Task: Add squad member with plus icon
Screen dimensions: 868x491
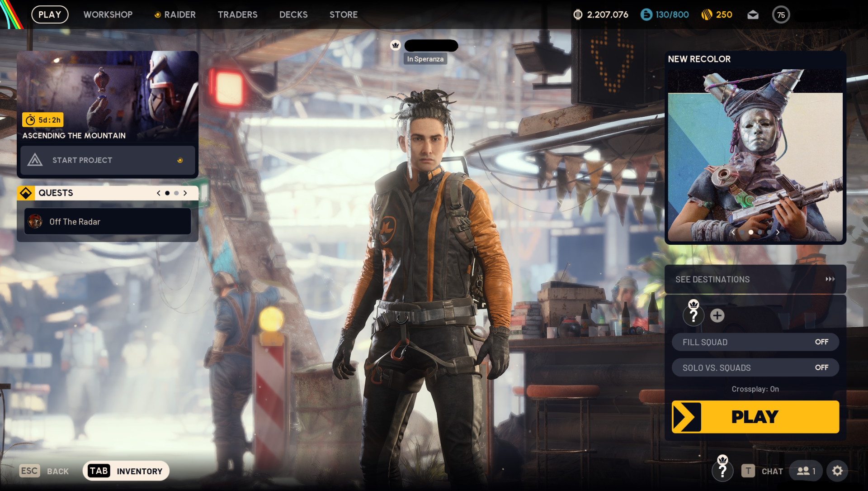Action: (x=717, y=315)
